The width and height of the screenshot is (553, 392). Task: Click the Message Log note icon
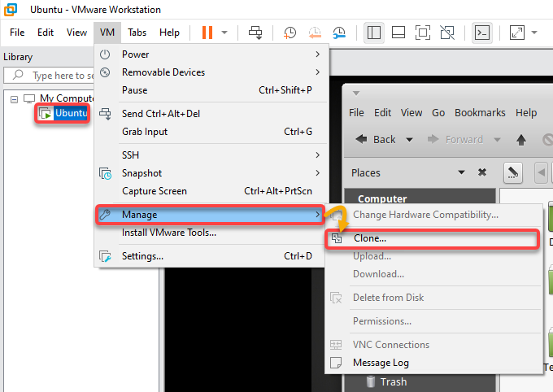[x=336, y=363]
